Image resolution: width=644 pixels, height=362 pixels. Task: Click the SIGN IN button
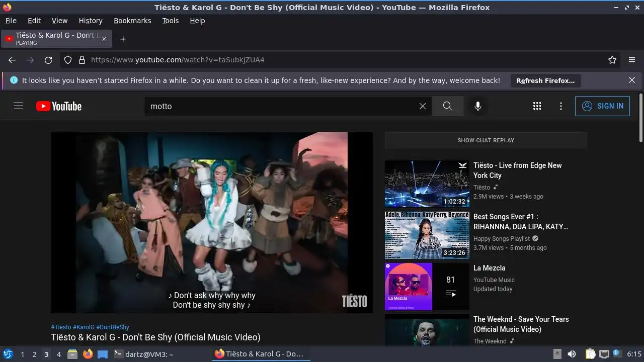pyautogui.click(x=602, y=106)
